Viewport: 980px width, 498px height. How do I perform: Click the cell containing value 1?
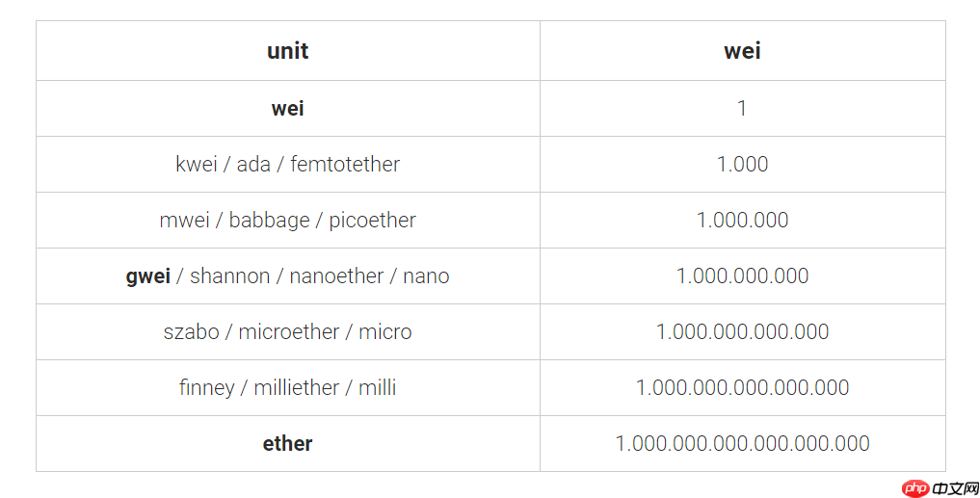pyautogui.click(x=742, y=108)
